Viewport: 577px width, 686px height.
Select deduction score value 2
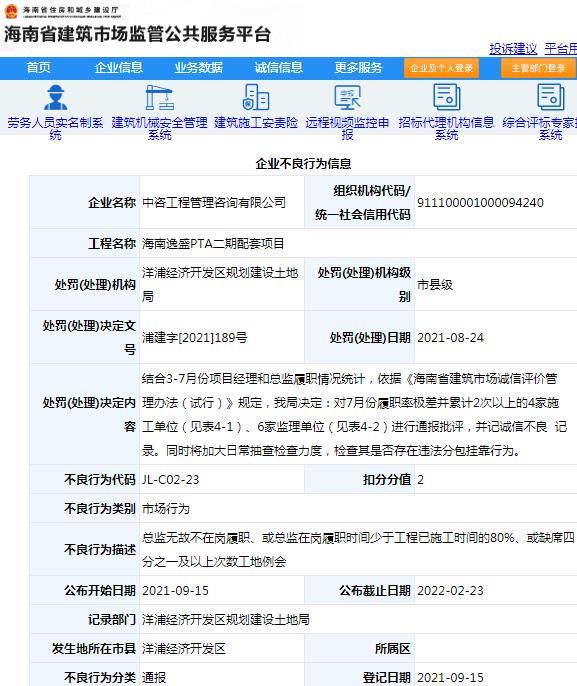point(420,480)
